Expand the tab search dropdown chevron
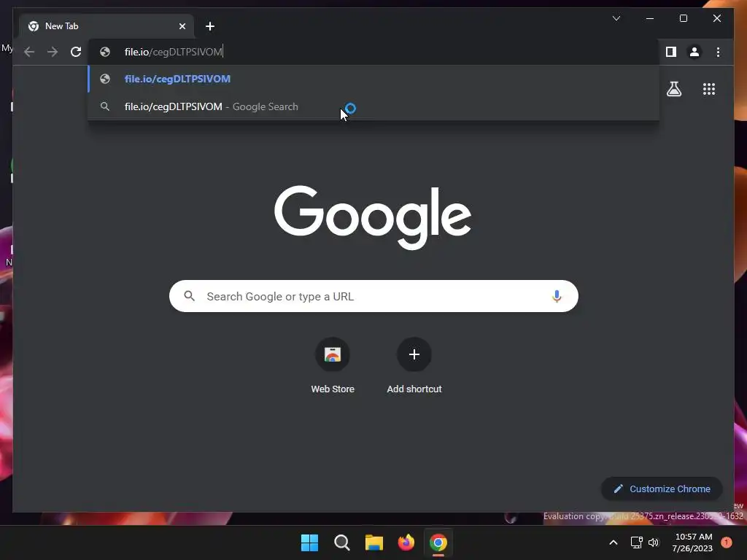 tap(616, 18)
